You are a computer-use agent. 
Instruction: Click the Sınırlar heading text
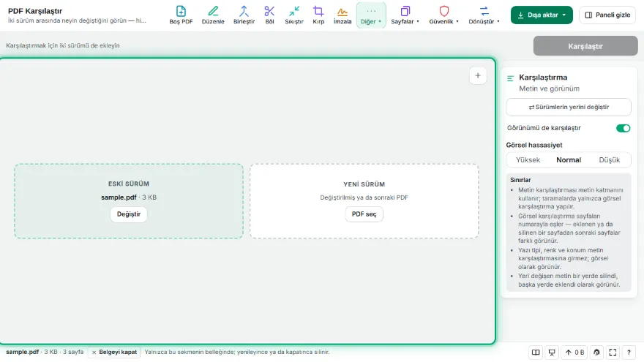point(520,180)
